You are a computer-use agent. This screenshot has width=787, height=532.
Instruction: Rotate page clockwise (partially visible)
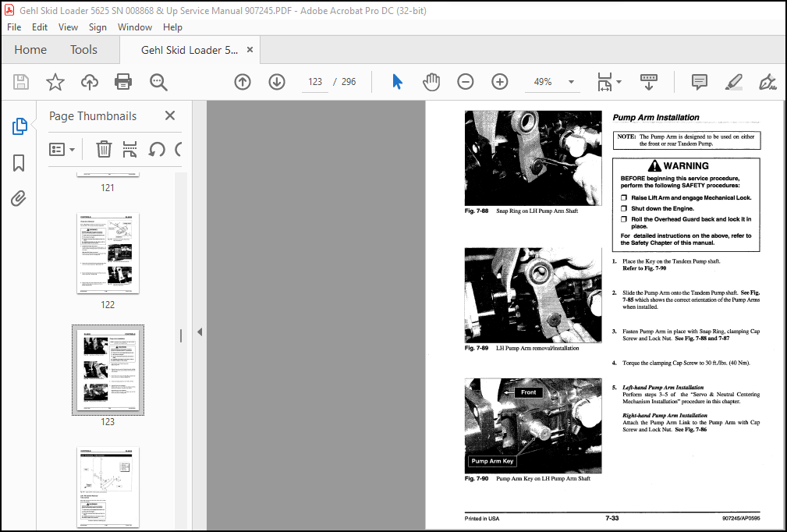pos(178,149)
